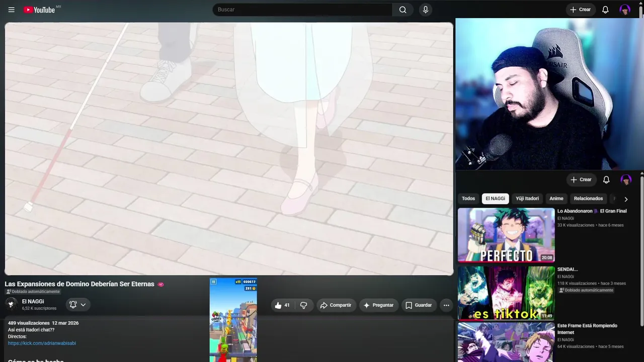Viewport: 644px width, 362px height.
Task: Open notifications bell in the top bar
Action: 605,10
